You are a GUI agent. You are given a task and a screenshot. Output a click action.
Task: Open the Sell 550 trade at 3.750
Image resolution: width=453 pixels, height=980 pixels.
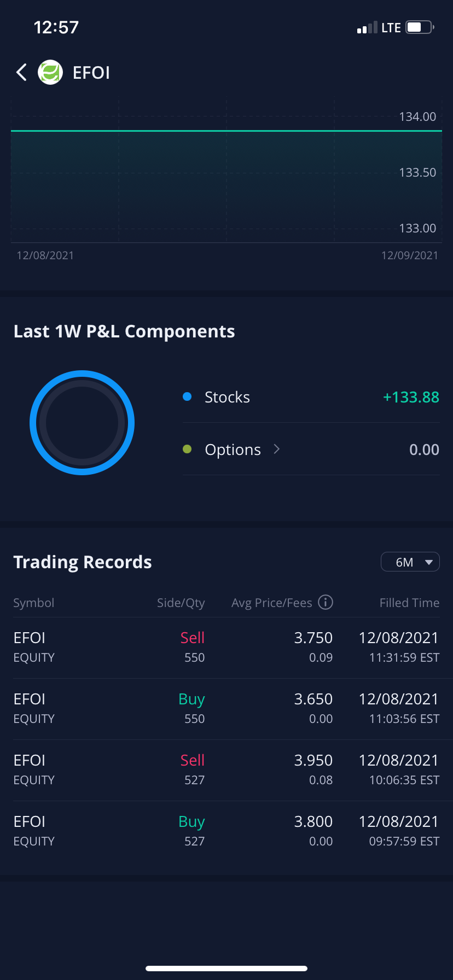coord(226,647)
